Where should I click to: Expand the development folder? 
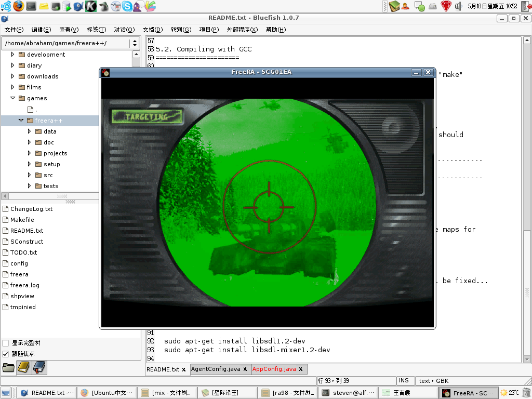tap(12, 54)
